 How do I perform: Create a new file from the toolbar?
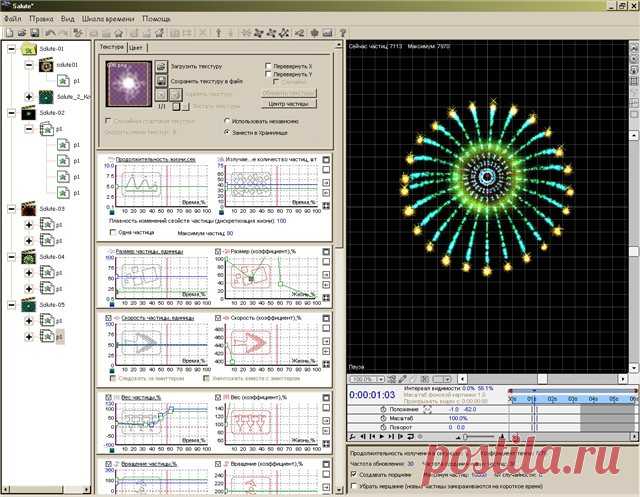(9, 33)
